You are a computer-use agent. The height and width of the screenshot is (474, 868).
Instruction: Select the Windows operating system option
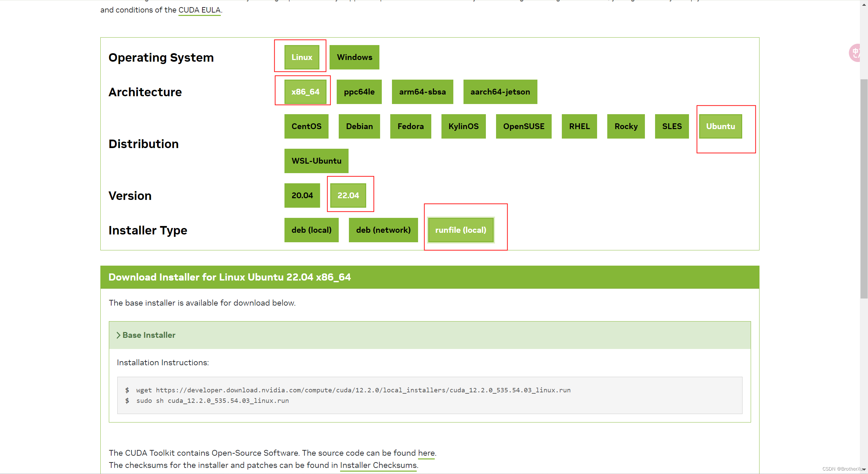pyautogui.click(x=354, y=57)
